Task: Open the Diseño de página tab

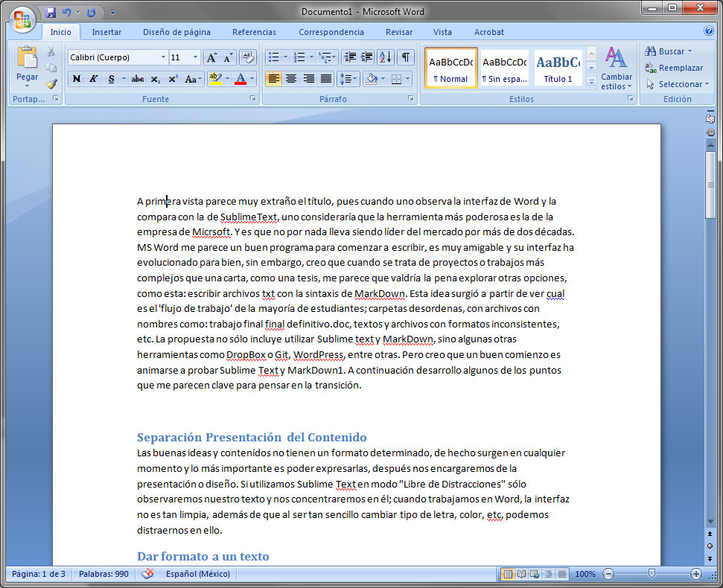Action: [176, 32]
